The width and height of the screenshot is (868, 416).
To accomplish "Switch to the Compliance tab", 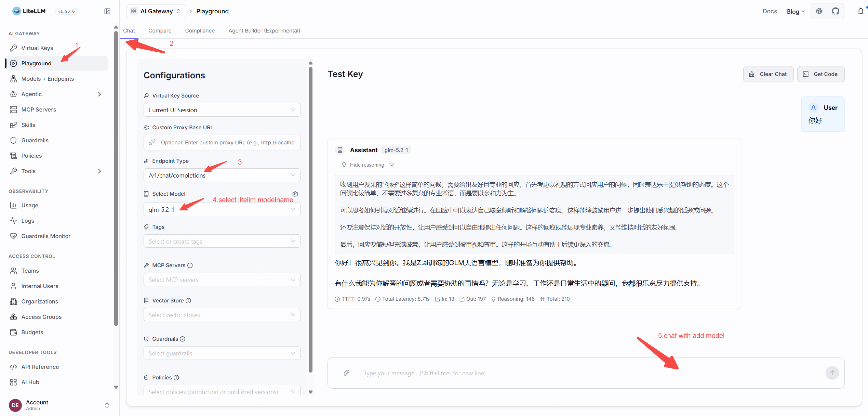I will tap(200, 31).
